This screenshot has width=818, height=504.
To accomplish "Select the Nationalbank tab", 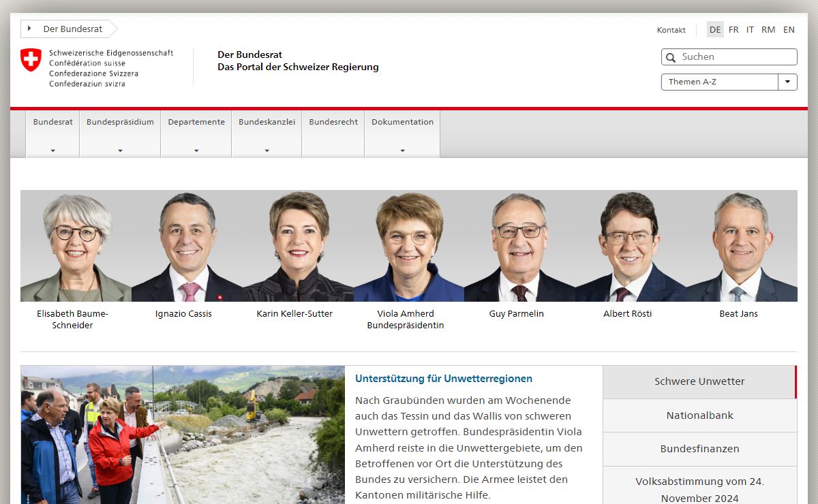I will [x=699, y=415].
